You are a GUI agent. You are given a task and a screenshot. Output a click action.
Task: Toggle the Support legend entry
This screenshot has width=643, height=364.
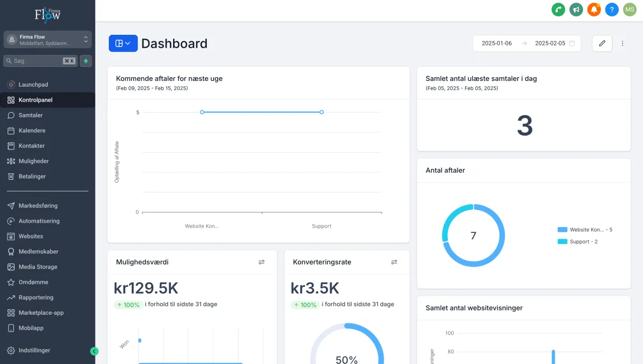(578, 241)
